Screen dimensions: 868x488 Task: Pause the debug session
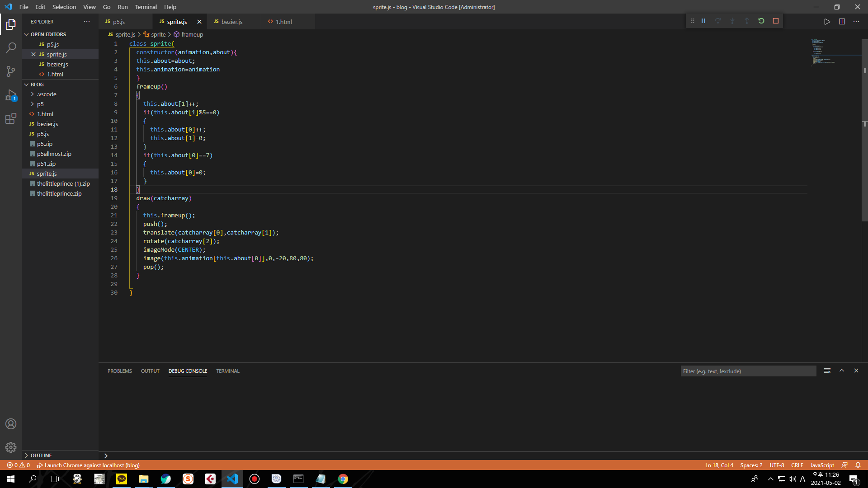click(703, 21)
